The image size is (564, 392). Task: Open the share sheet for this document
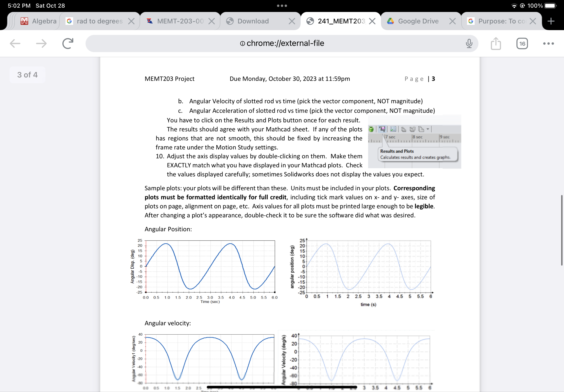496,44
